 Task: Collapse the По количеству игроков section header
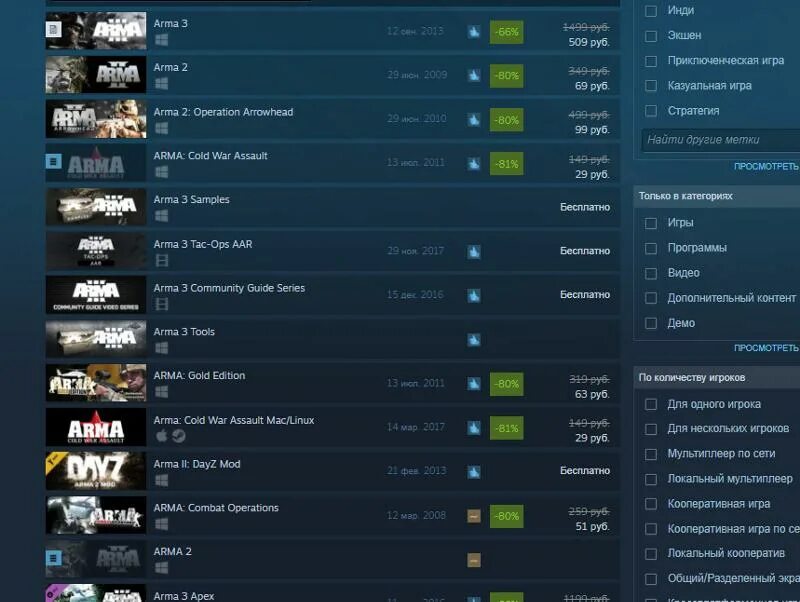pos(716,378)
